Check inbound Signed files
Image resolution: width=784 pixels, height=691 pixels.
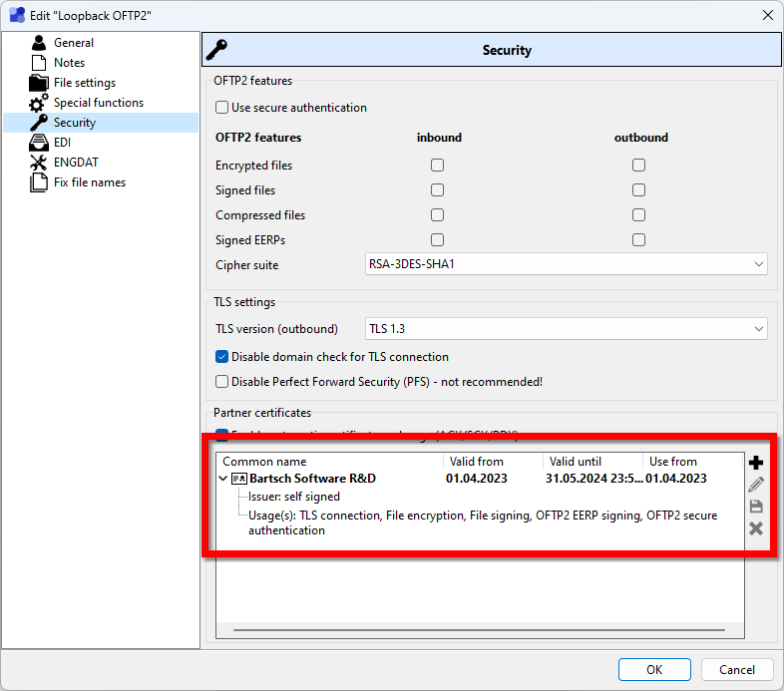point(438,190)
